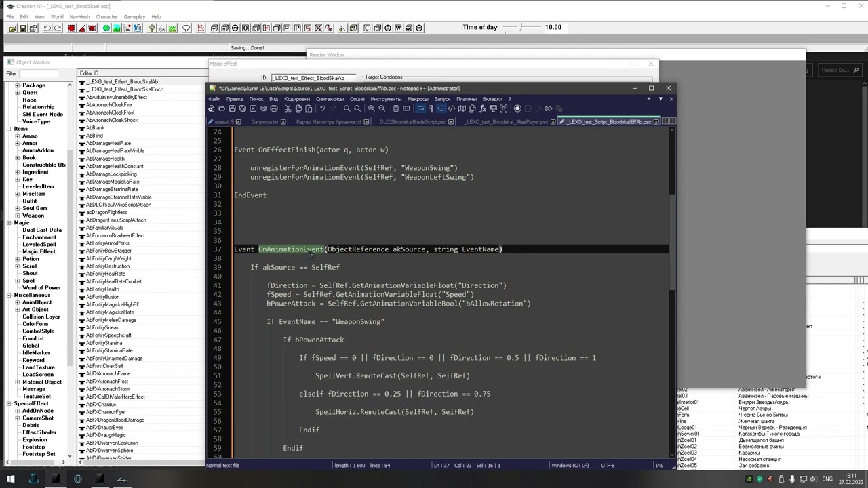Click the Creation Kit undo arrow icon

[x=47, y=28]
